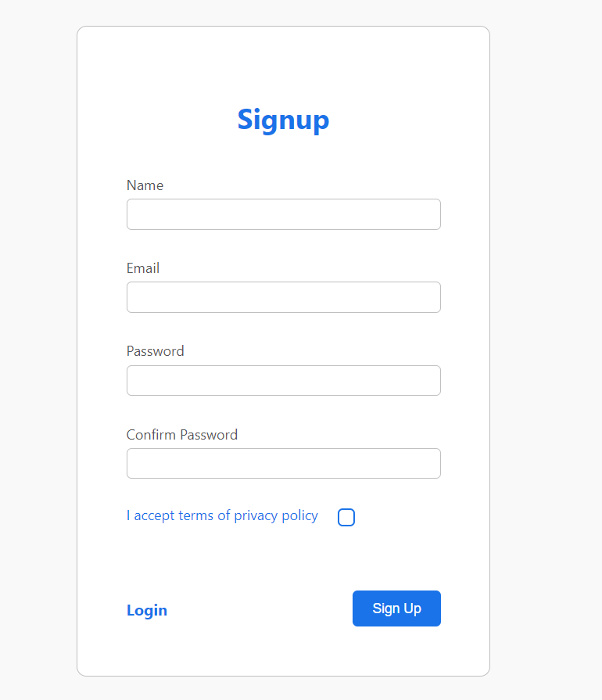Focus the Name field for typing

click(x=283, y=214)
